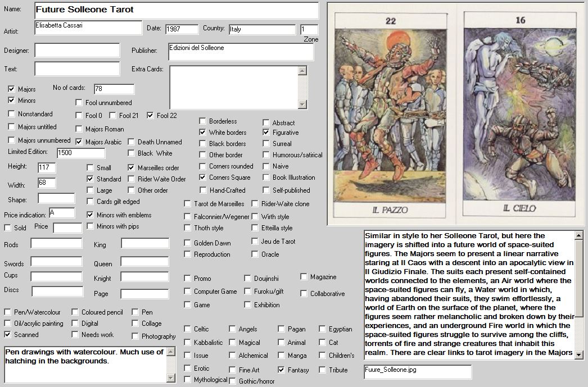Click the image filename field Fuure_Solleone.jpg
Screen dimensions: 588x387
click(x=418, y=371)
